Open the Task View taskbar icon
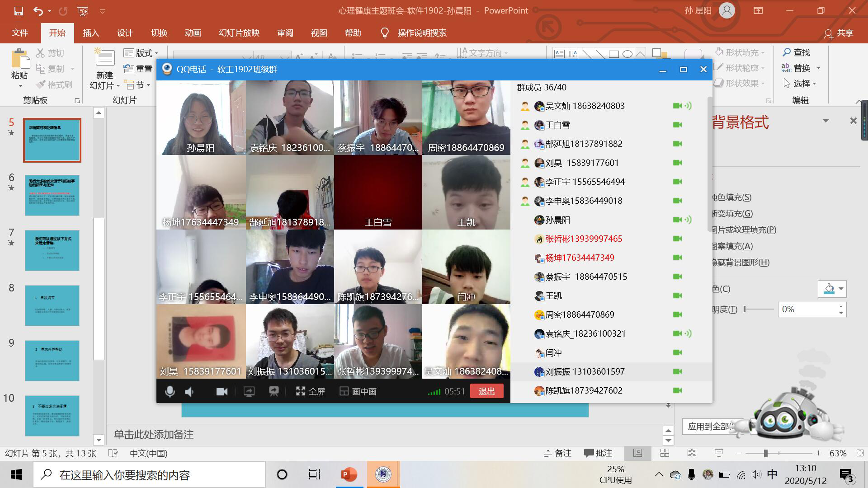 point(314,475)
